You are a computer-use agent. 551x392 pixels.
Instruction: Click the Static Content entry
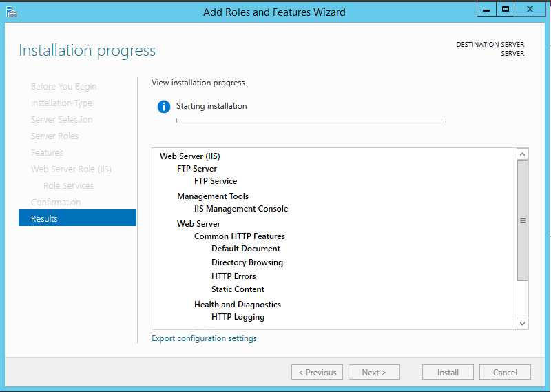point(238,289)
